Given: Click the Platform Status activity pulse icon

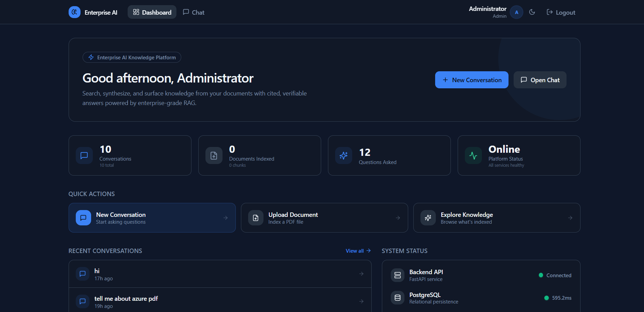Looking at the screenshot, I should (x=473, y=155).
